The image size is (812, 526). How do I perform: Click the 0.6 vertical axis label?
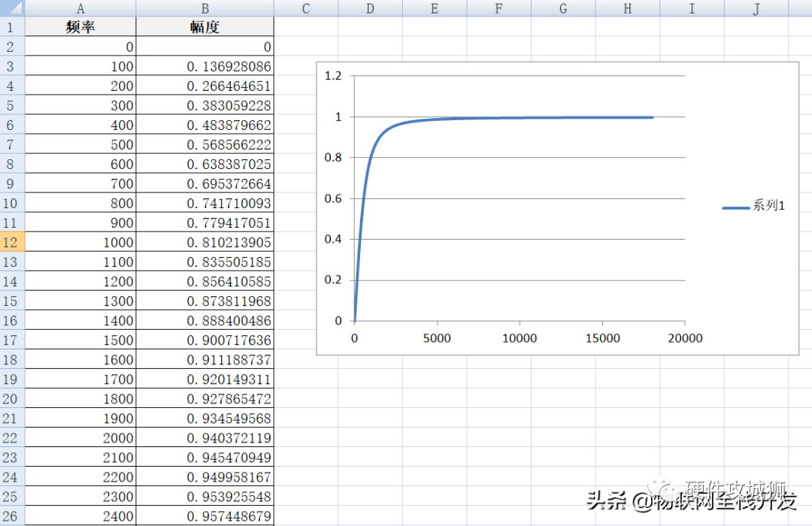(x=333, y=198)
